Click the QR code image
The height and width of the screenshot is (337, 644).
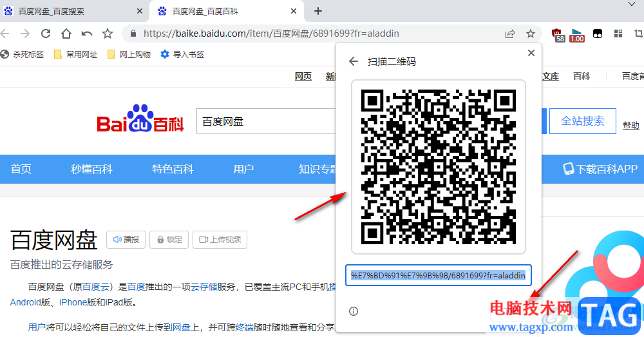tap(439, 167)
